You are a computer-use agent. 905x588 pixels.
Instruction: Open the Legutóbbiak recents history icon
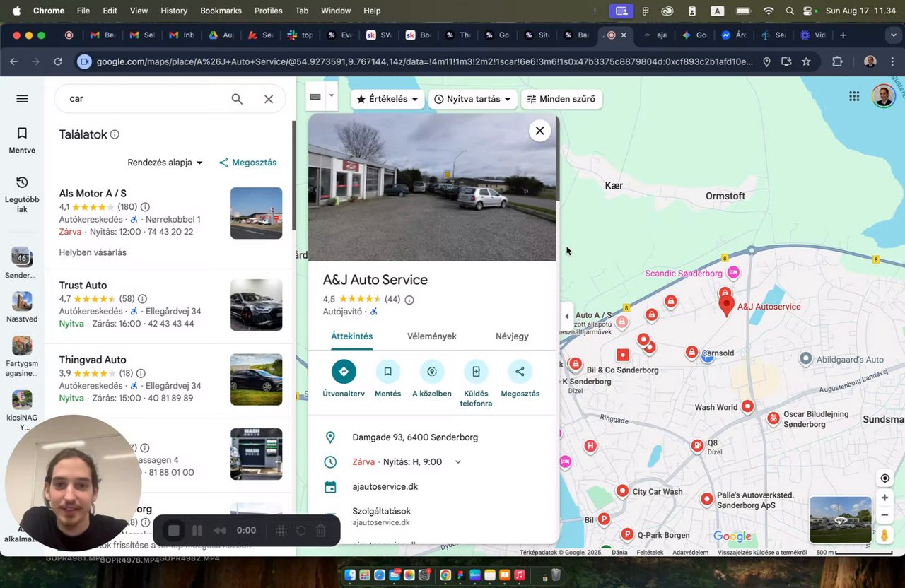(22, 182)
